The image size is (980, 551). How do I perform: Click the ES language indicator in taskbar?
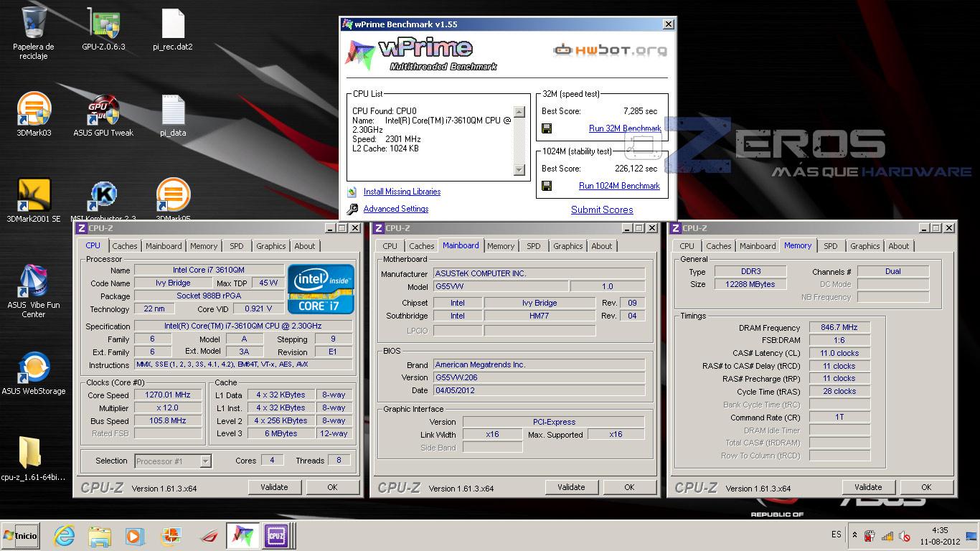pyautogui.click(x=837, y=535)
